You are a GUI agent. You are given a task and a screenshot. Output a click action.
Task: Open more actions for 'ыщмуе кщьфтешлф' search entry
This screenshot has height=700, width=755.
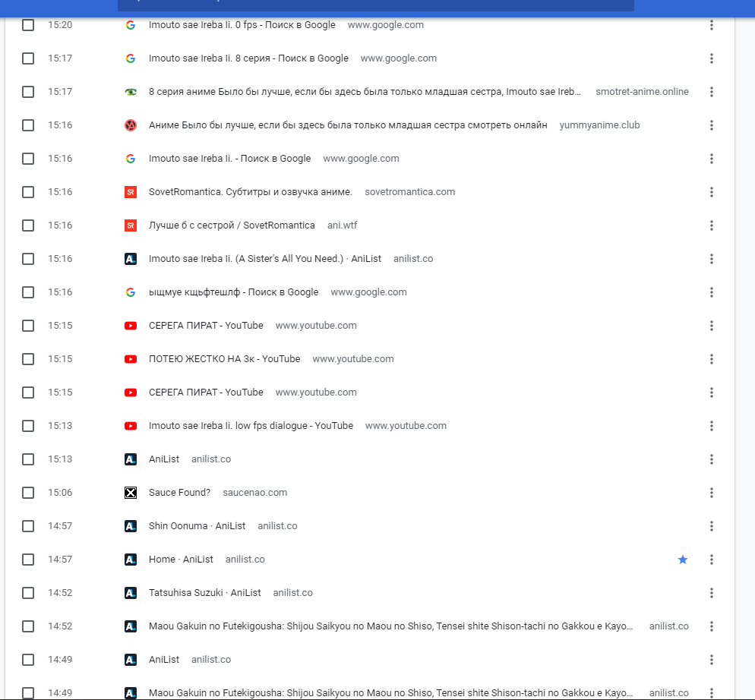coord(711,292)
